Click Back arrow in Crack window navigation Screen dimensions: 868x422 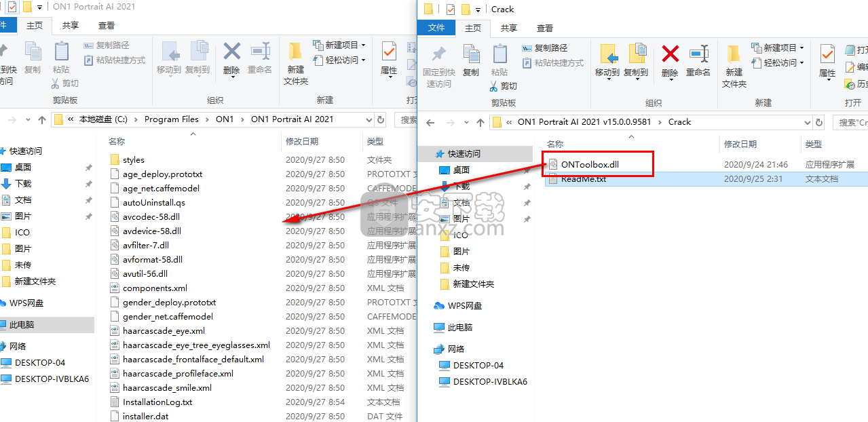pyautogui.click(x=430, y=122)
